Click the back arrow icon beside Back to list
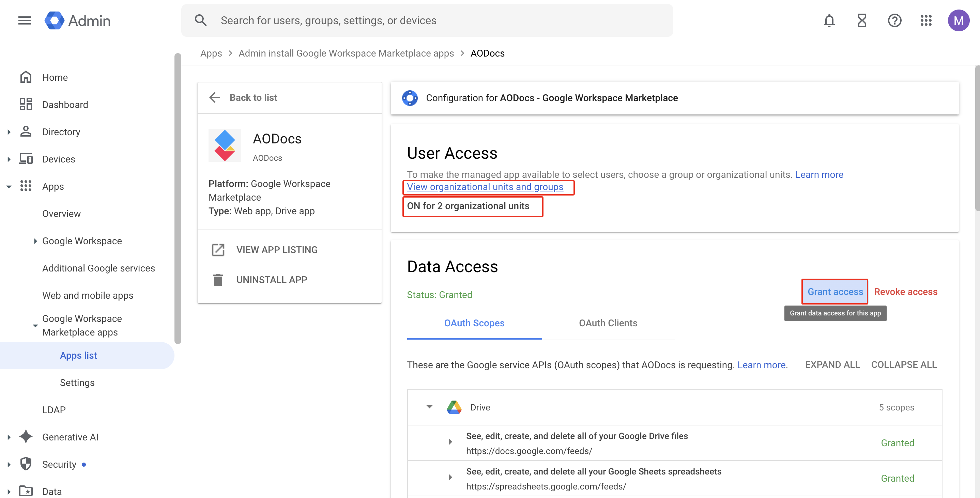Viewport: 980px width, 498px height. click(x=215, y=97)
